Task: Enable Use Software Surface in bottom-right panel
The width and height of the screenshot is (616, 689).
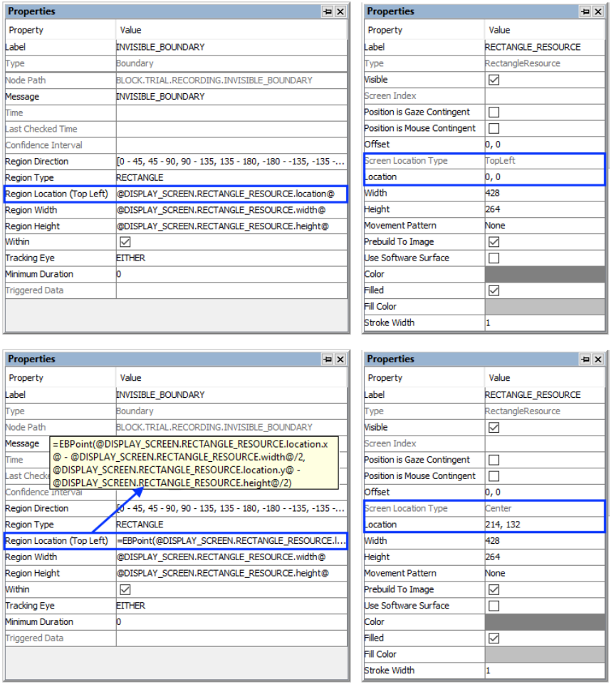Action: pos(494,606)
